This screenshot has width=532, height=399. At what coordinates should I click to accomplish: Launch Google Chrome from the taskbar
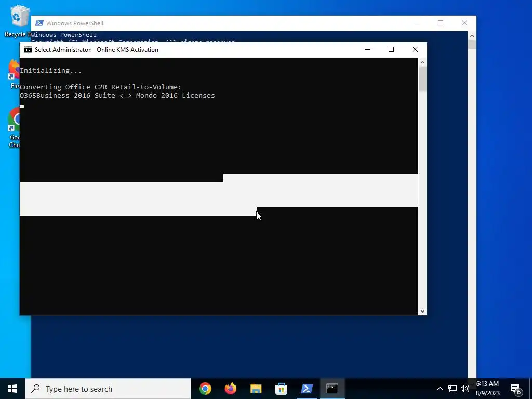(205, 389)
